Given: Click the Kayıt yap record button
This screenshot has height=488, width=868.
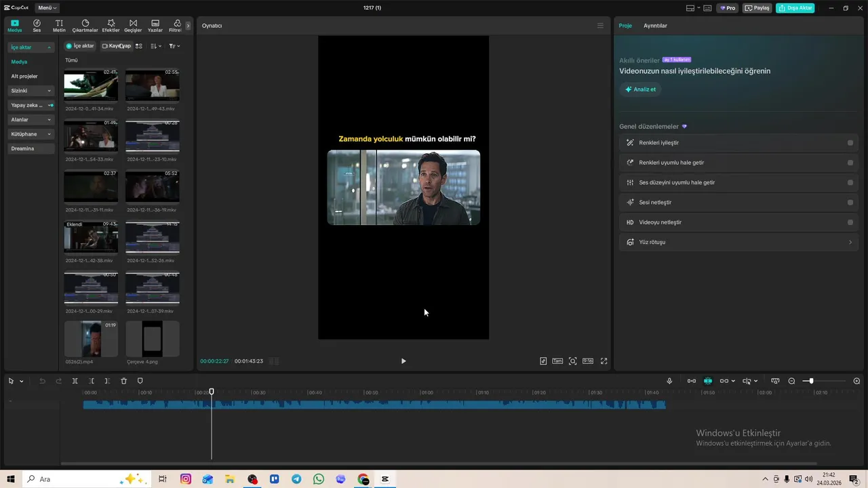Looking at the screenshot, I should pyautogui.click(x=116, y=46).
